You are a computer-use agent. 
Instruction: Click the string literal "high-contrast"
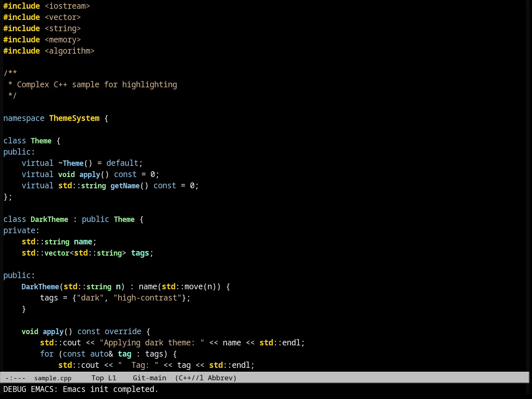[148, 298]
